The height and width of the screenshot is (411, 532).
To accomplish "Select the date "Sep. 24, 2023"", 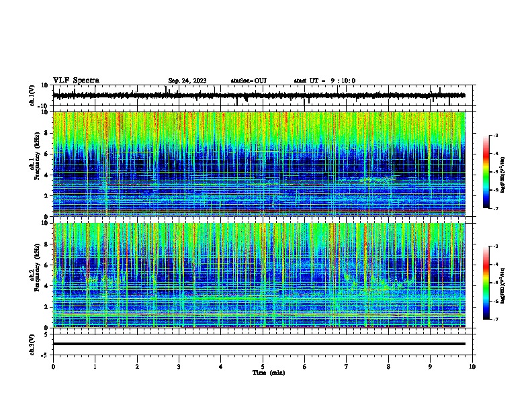I will point(187,81).
